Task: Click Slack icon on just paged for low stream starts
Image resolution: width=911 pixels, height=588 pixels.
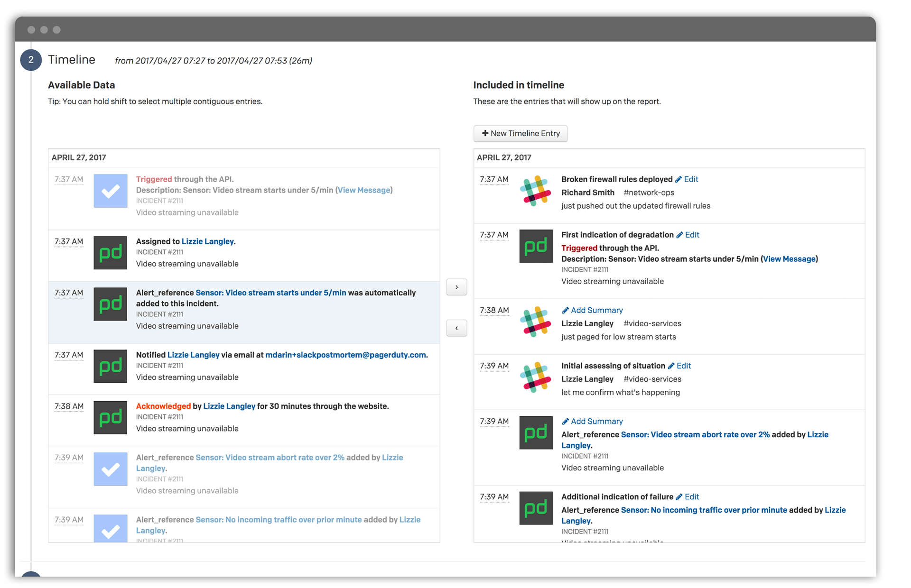Action: [x=536, y=322]
